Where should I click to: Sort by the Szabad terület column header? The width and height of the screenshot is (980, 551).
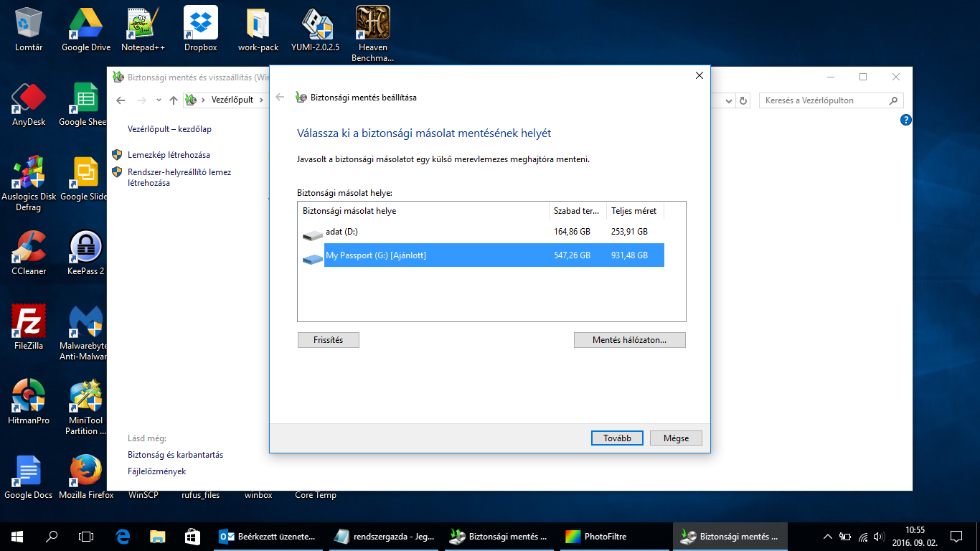tap(576, 211)
